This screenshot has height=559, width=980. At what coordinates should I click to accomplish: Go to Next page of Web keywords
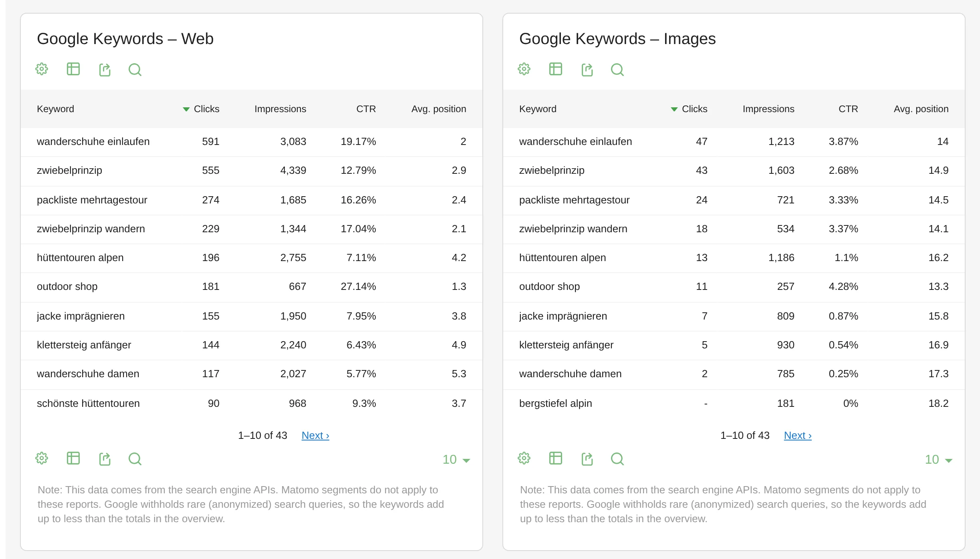315,436
